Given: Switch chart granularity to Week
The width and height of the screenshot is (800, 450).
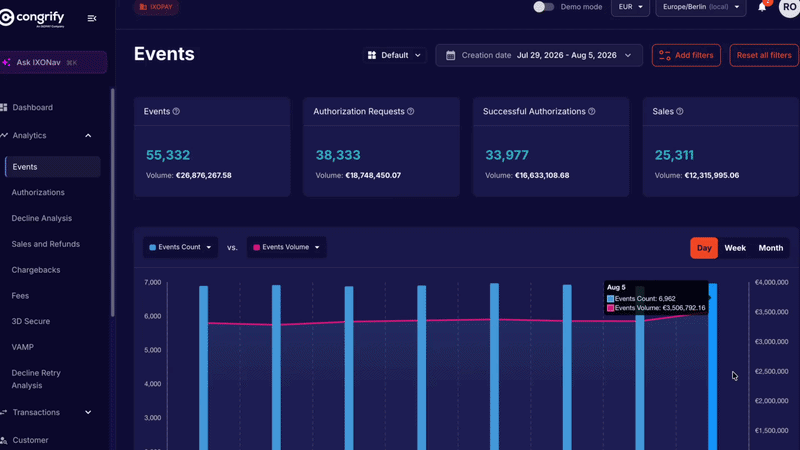Looking at the screenshot, I should (x=735, y=248).
